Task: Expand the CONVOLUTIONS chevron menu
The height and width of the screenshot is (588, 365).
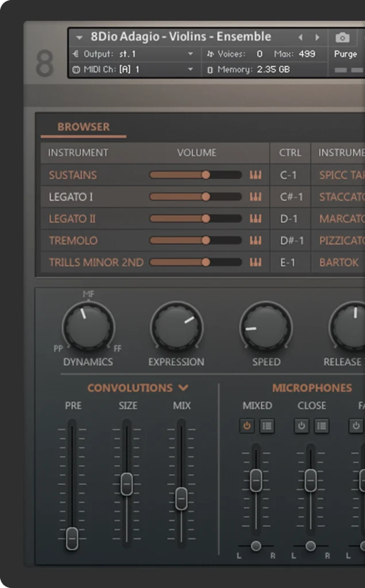Action: tap(183, 388)
